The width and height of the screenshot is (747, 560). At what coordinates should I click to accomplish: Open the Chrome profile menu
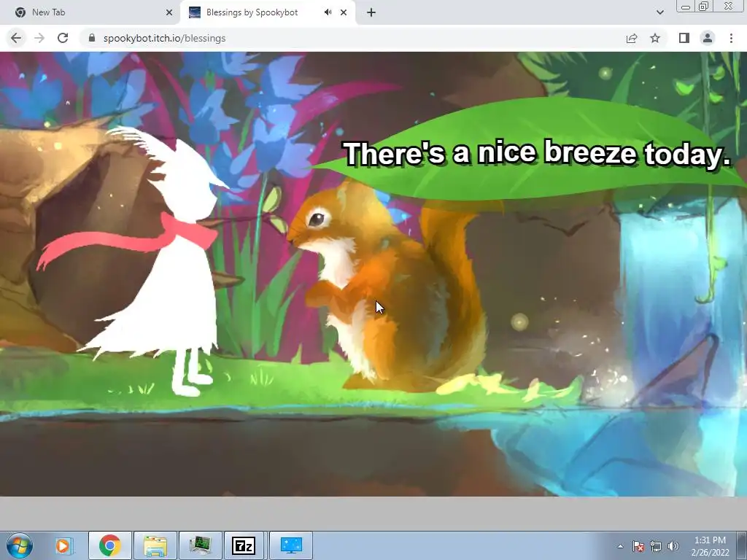tap(708, 38)
